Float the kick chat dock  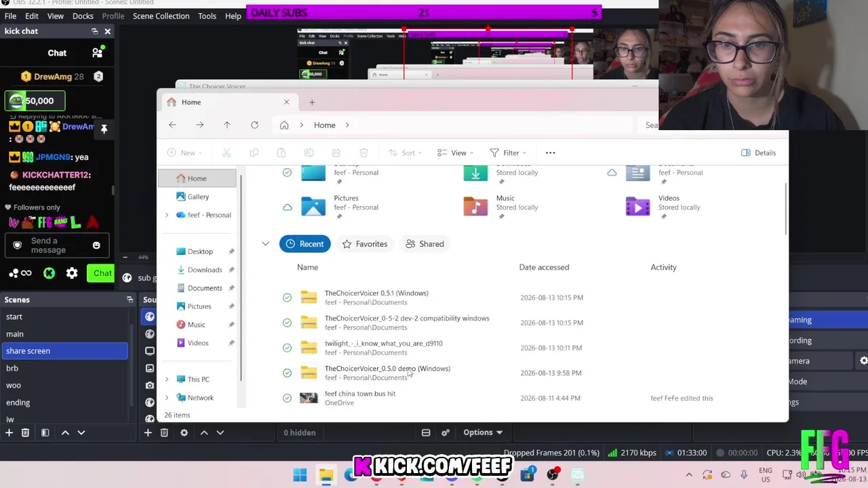tap(95, 31)
